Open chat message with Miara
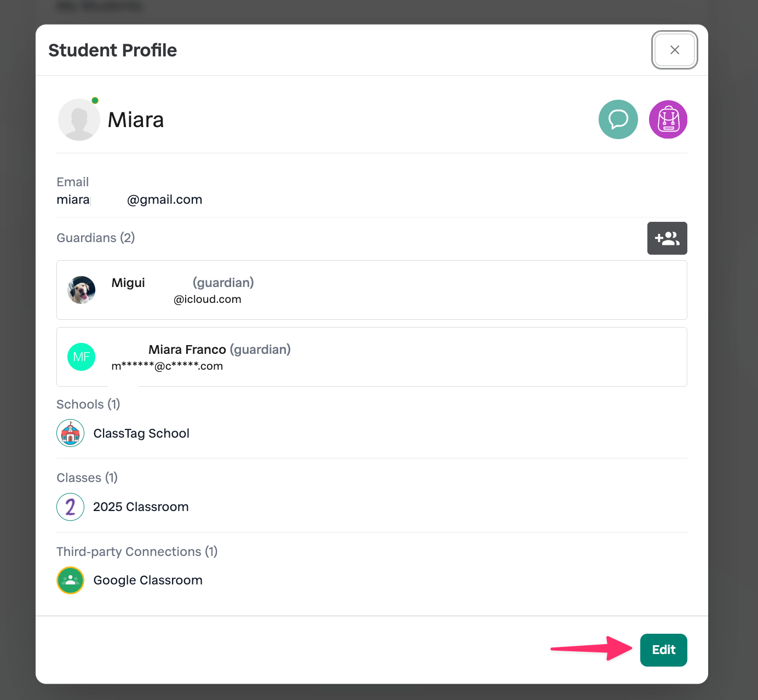 pyautogui.click(x=618, y=119)
